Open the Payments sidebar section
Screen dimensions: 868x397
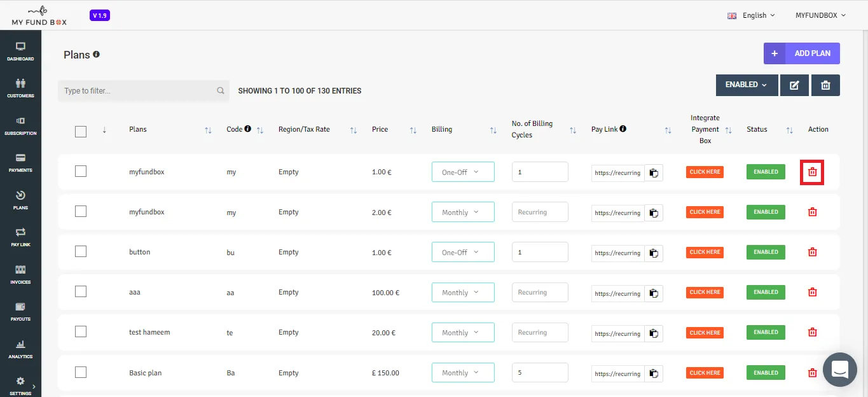point(20,163)
